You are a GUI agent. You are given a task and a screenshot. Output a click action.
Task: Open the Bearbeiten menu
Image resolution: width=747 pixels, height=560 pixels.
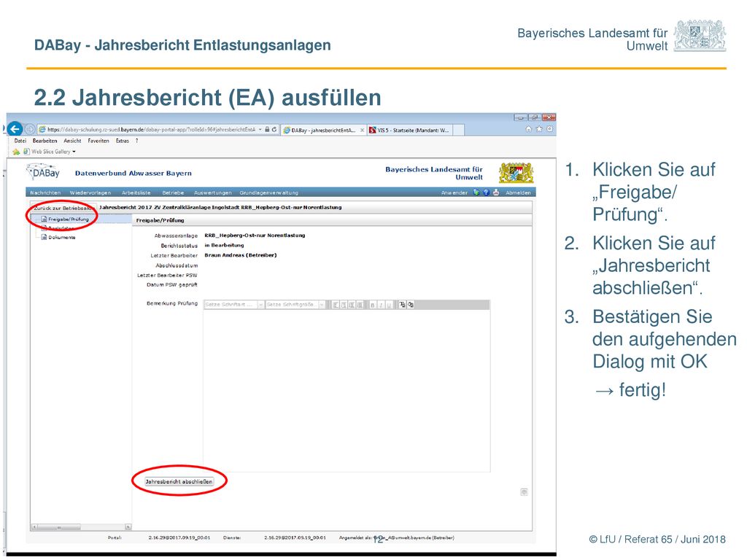click(x=44, y=141)
